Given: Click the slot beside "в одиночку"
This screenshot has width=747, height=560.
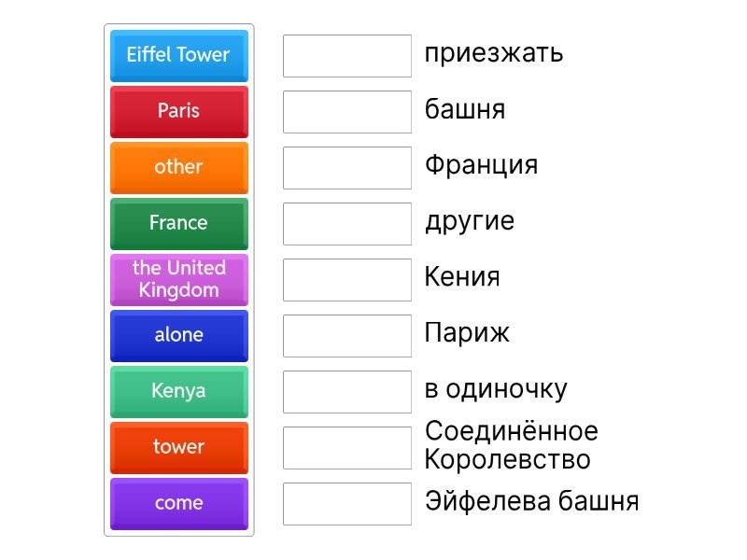Looking at the screenshot, I should pos(347,392).
